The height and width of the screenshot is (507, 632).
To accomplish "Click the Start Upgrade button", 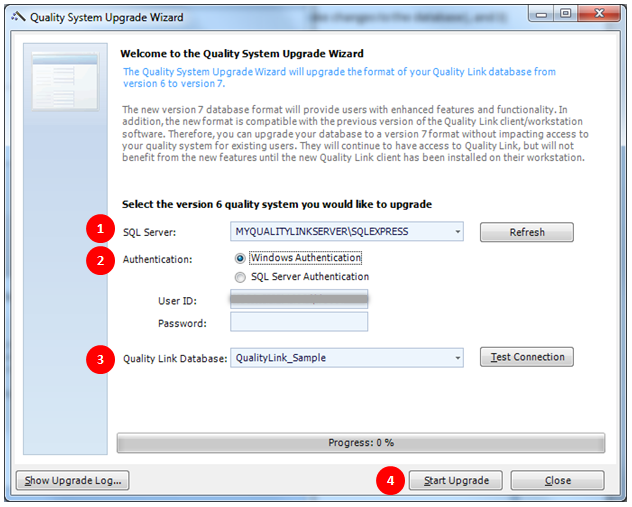I will click(x=456, y=480).
